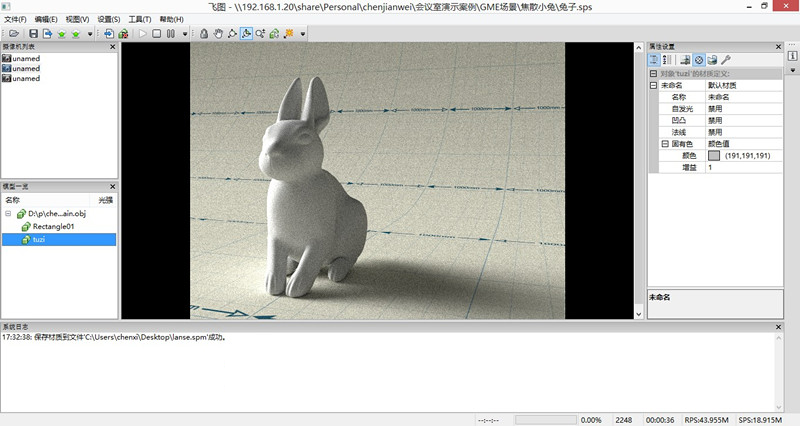Open the 工具(T) menu
The image size is (800, 426).
click(x=140, y=19)
